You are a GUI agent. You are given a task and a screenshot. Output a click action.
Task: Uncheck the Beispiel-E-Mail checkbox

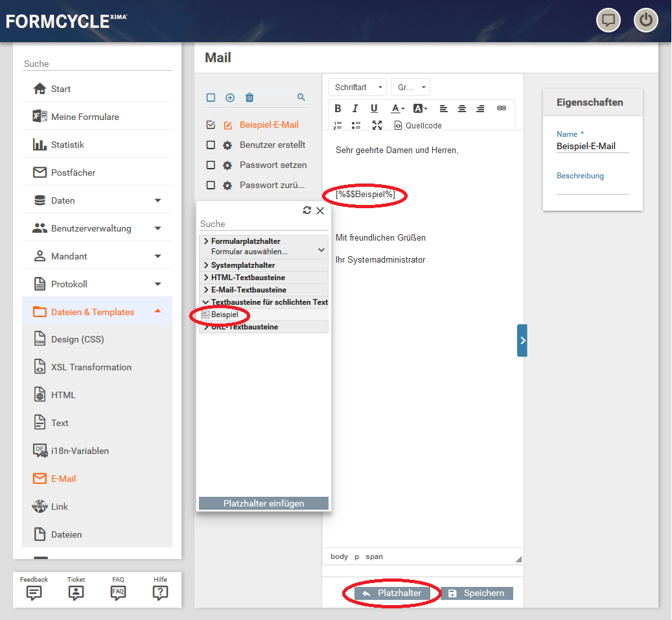[x=211, y=125]
